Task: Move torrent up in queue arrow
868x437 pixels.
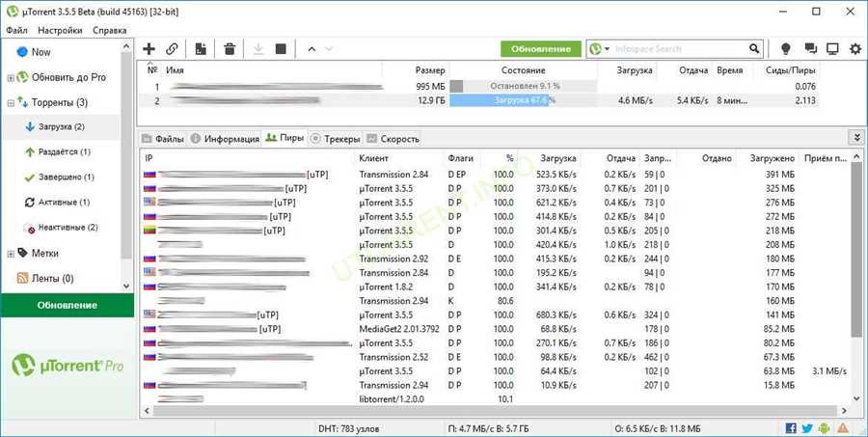Action: (x=311, y=48)
